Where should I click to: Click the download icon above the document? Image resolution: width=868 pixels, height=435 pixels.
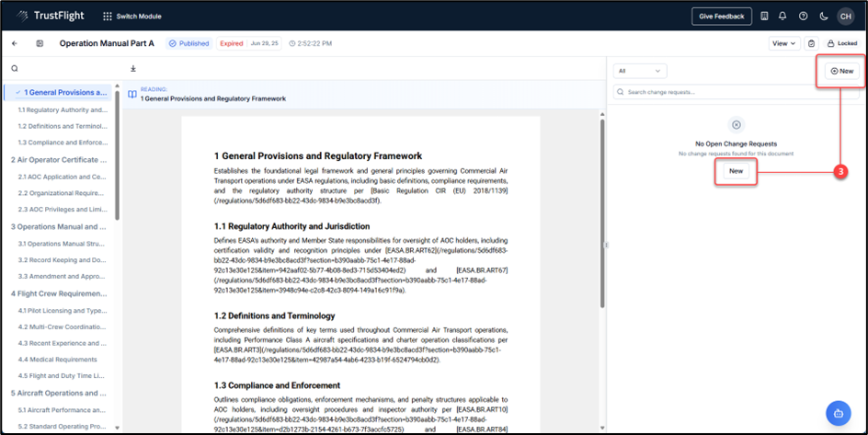[x=132, y=68]
